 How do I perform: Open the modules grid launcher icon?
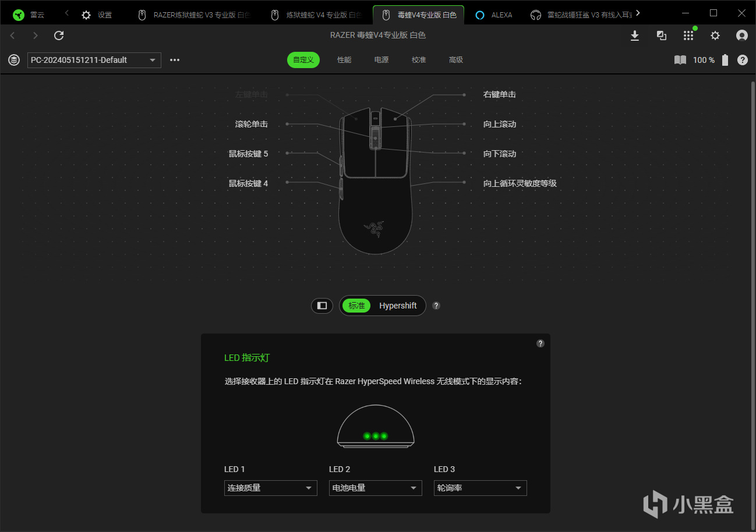pyautogui.click(x=688, y=36)
